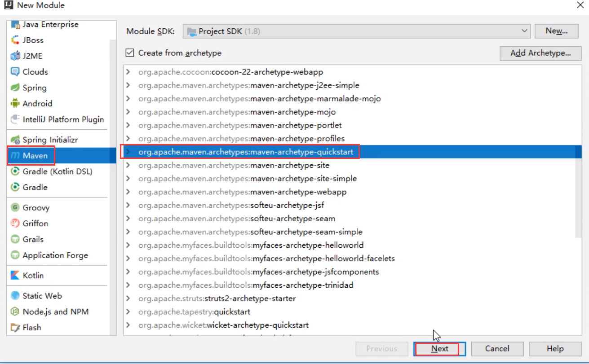589x364 pixels.
Task: Select the myfaces-archetype-jsfcomponents archetype
Action: coord(259,272)
